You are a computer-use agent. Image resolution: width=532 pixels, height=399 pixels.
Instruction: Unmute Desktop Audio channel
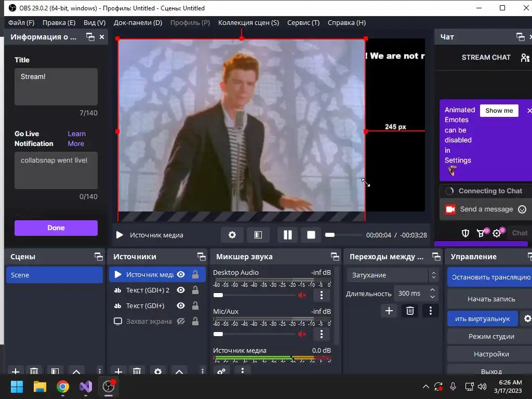point(302,295)
